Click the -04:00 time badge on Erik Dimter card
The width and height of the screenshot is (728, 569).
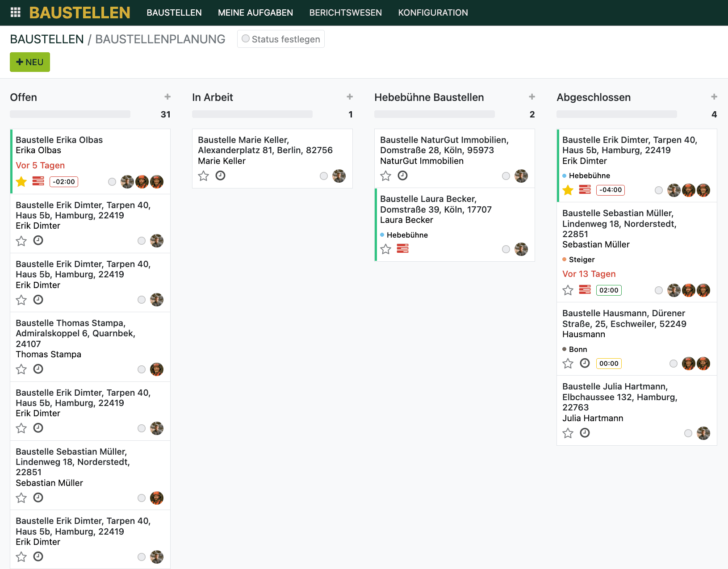tap(611, 190)
